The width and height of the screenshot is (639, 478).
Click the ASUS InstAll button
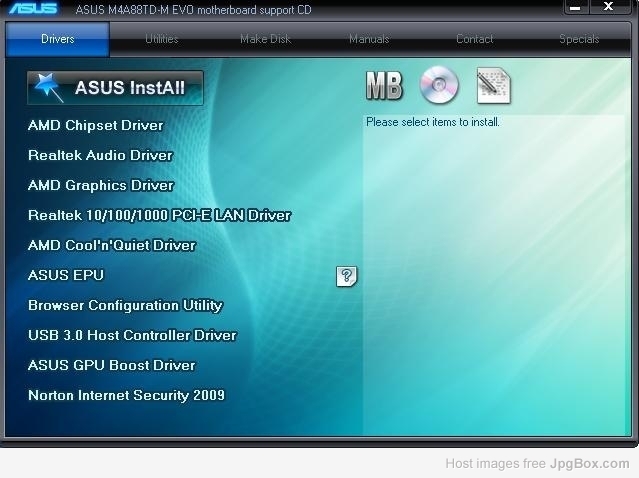pyautogui.click(x=116, y=88)
